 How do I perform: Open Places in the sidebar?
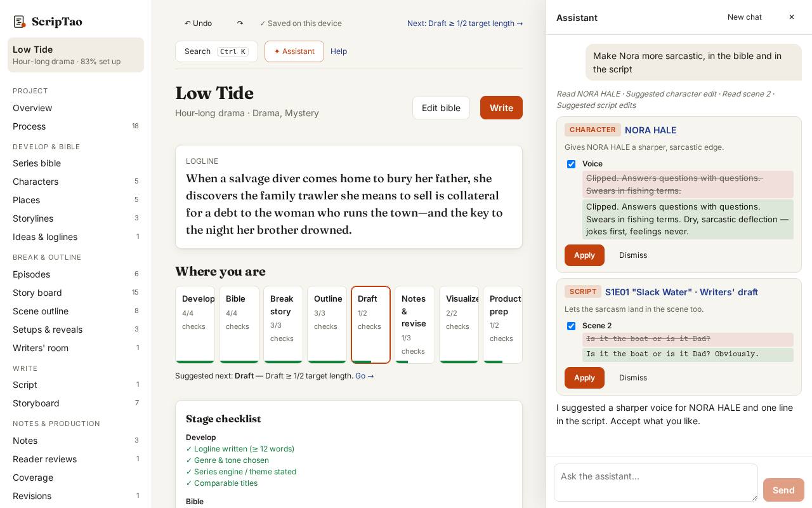point(75,200)
